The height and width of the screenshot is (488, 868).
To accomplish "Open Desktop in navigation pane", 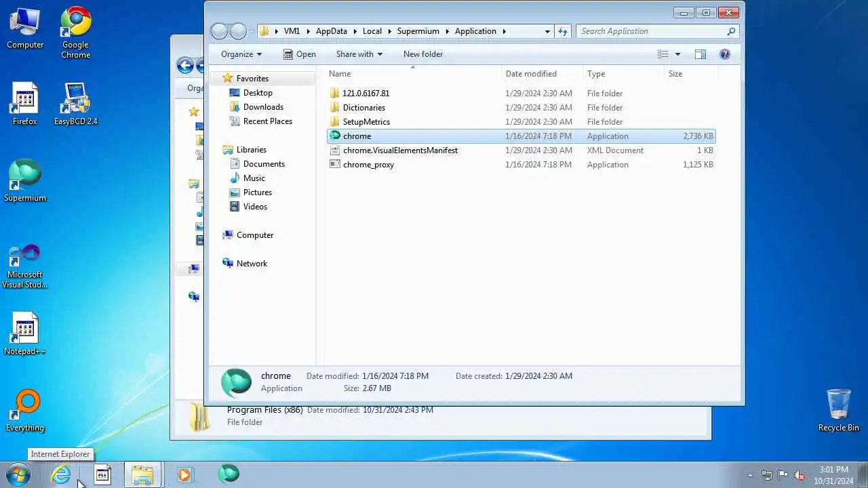I will click(x=258, y=93).
